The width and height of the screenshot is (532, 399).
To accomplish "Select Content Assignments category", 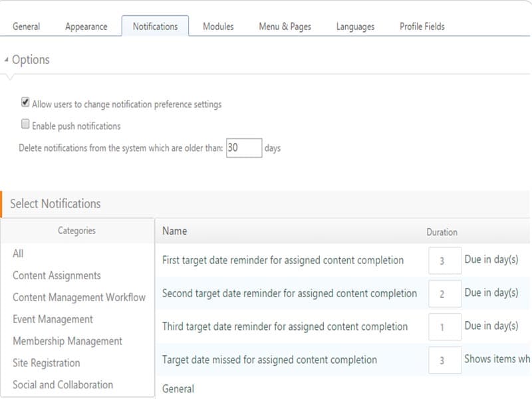I will click(x=57, y=275).
